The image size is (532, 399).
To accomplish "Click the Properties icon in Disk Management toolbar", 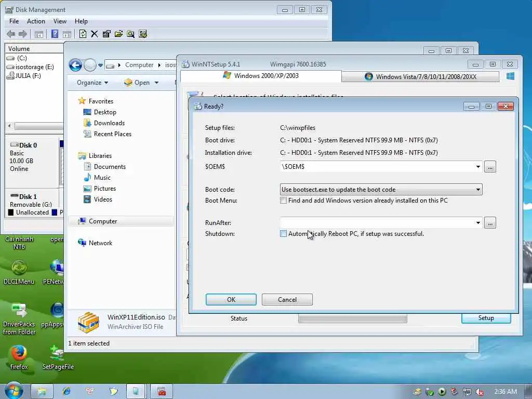I will 107,34.
